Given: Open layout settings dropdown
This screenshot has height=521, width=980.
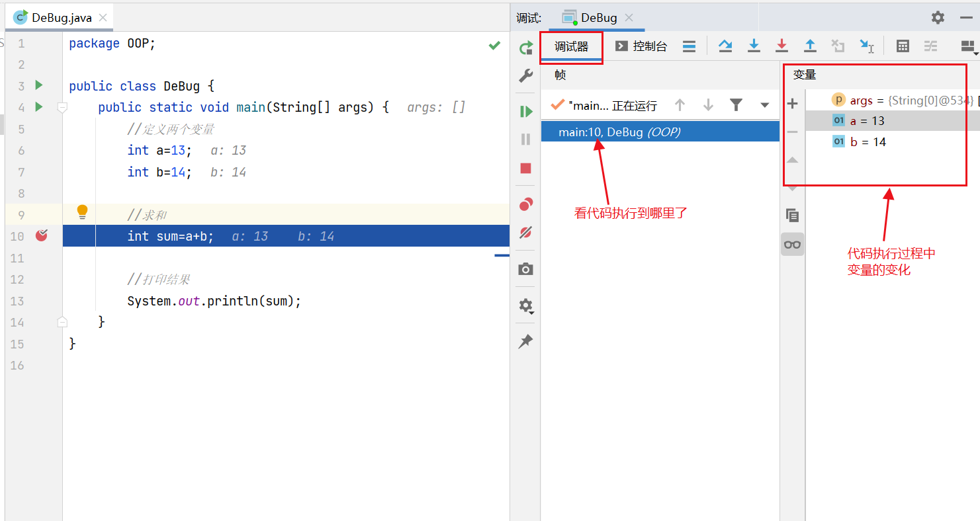Looking at the screenshot, I should 969,46.
